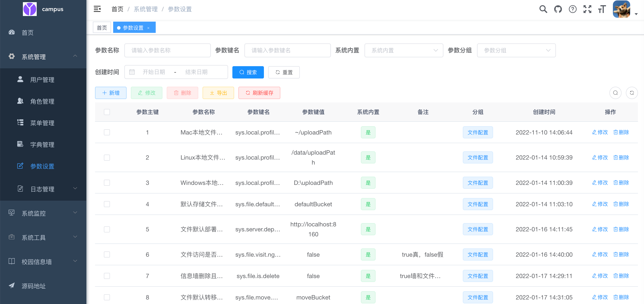Click the log icon next to 日志管理

20,189
